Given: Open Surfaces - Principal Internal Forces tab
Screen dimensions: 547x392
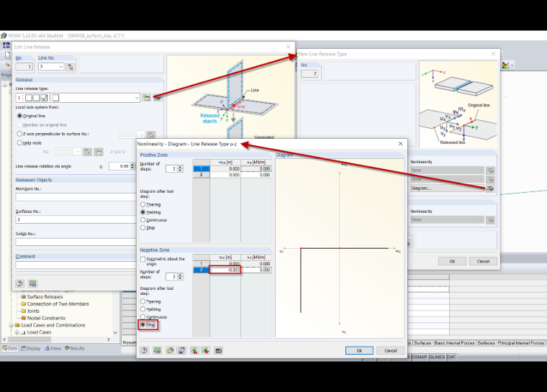Looking at the screenshot, I should 511,343.
